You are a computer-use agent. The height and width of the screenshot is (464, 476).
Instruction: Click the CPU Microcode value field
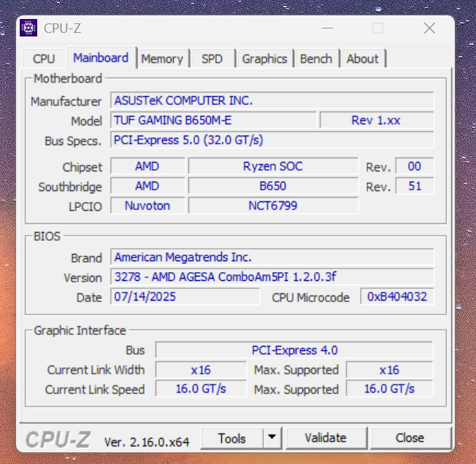(397, 297)
